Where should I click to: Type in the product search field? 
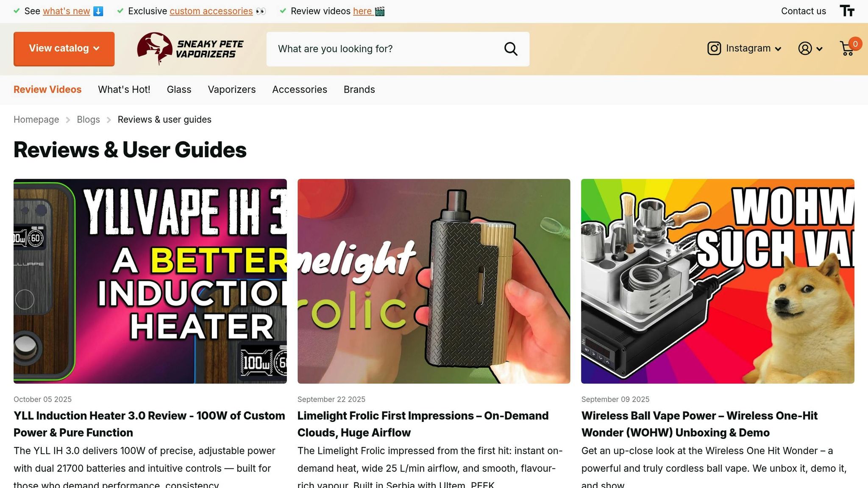point(381,49)
